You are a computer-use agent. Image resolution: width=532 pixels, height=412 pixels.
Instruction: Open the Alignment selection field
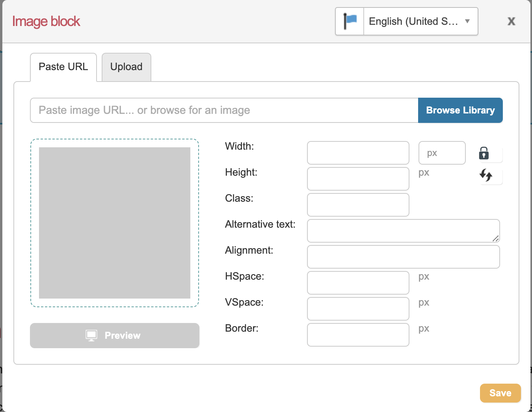[x=403, y=257]
